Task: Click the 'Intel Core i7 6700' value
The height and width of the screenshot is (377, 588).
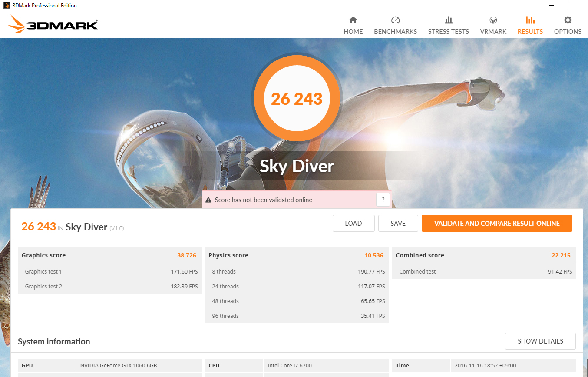Action: coord(290,366)
